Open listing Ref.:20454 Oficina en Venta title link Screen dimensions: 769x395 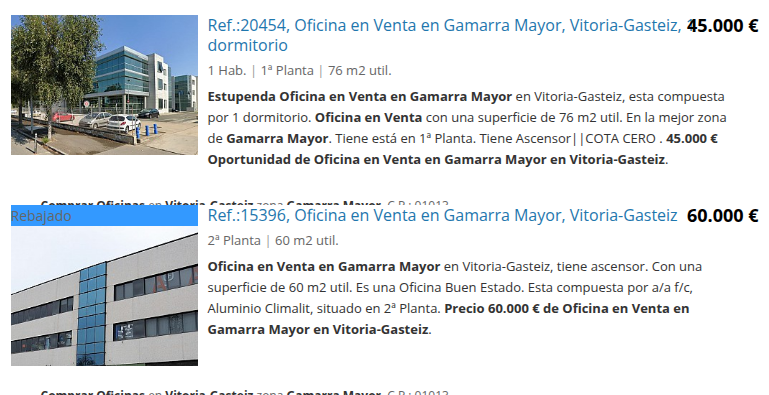444,35
